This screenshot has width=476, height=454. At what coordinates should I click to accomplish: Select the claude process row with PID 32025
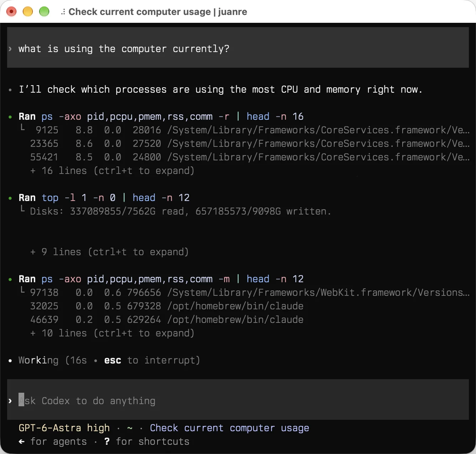point(167,306)
